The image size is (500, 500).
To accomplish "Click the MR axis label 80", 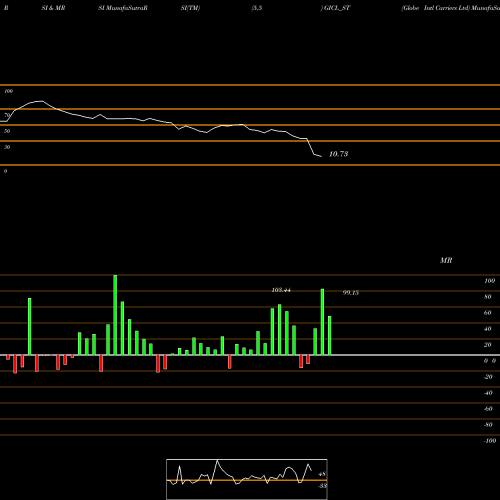I will click(488, 297).
